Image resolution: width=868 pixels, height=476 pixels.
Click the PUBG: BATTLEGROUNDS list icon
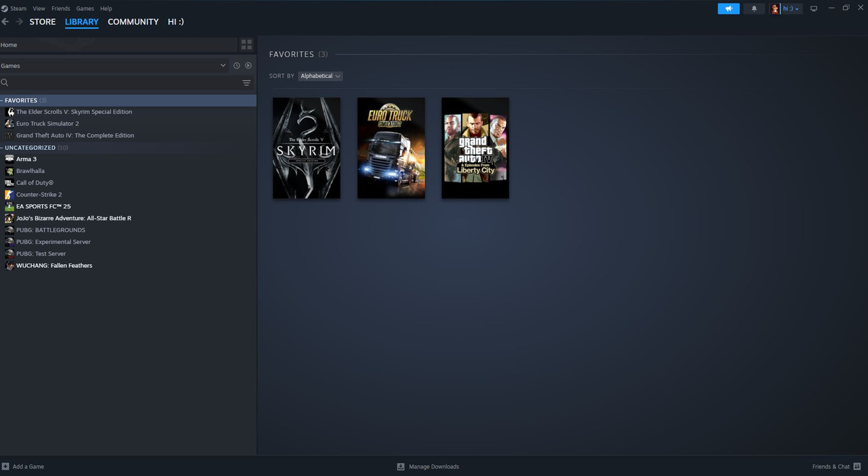pyautogui.click(x=9, y=230)
